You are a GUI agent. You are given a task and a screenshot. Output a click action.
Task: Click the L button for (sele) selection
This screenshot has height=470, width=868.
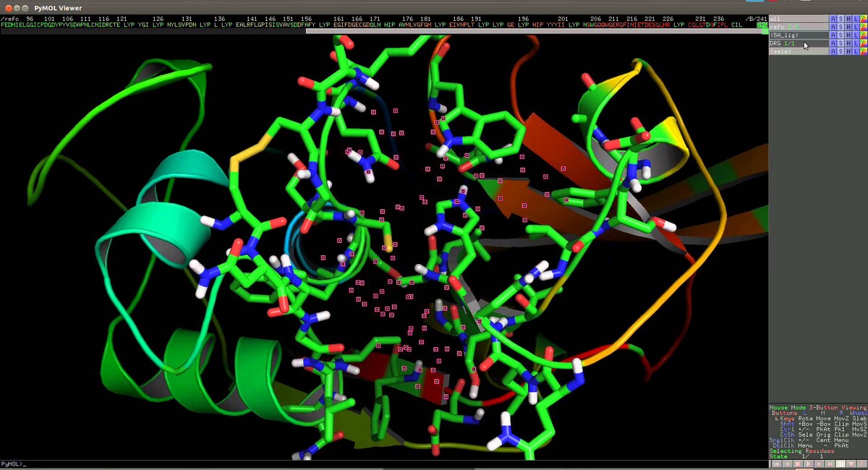point(856,51)
